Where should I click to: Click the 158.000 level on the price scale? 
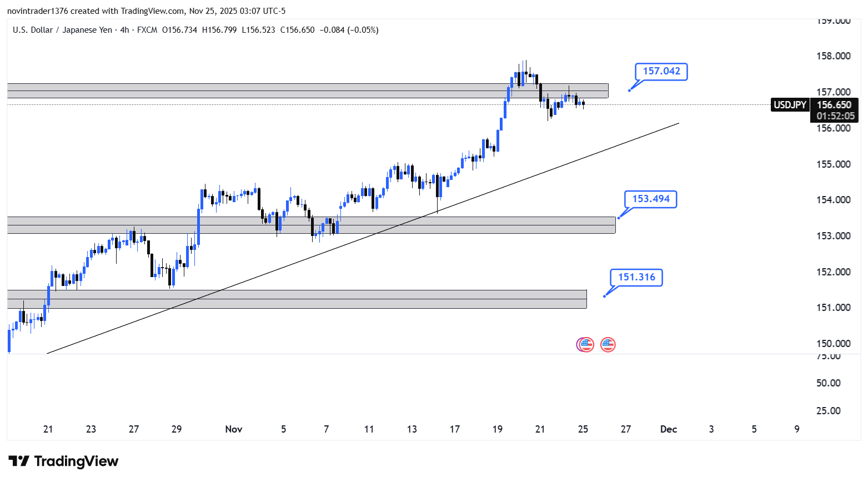click(833, 56)
